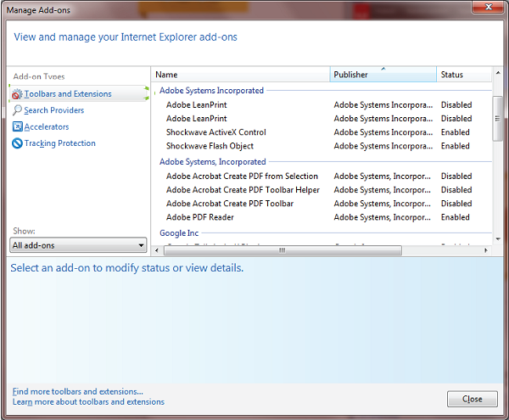509x420 pixels.
Task: Sort list by Publisher column header
Action: click(x=383, y=75)
